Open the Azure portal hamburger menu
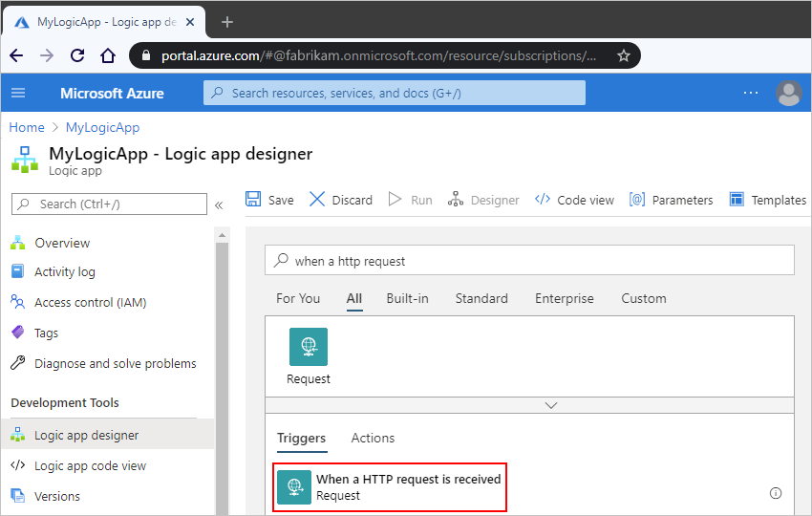 (x=18, y=93)
